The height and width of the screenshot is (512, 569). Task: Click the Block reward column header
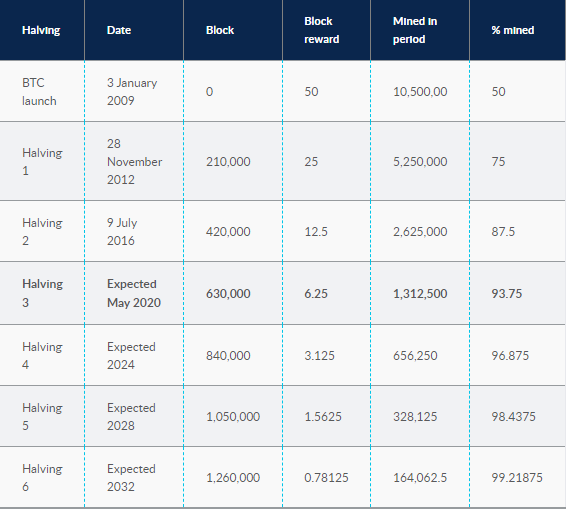click(x=321, y=30)
